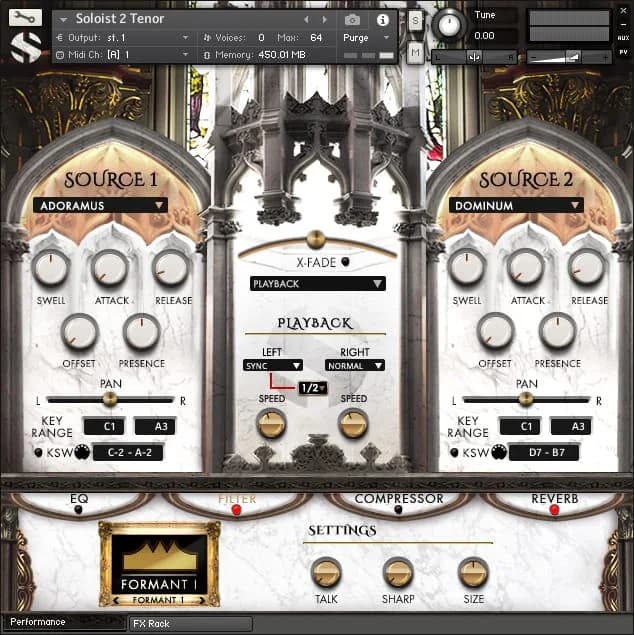Click the Formant 1 filter preset thumbnail

click(157, 562)
